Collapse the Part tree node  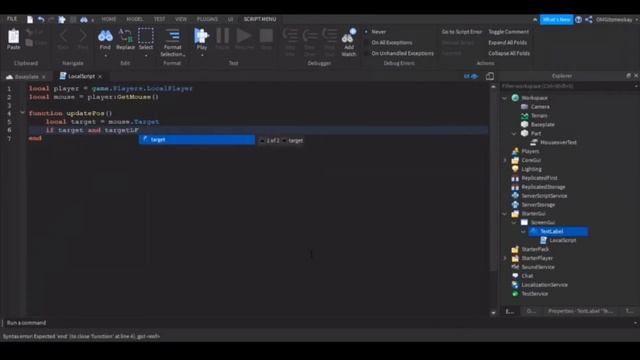pos(514,133)
